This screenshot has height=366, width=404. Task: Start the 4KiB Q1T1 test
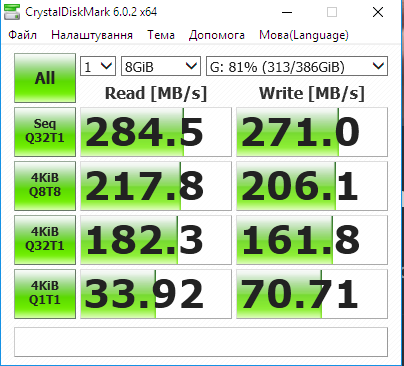[45, 294]
